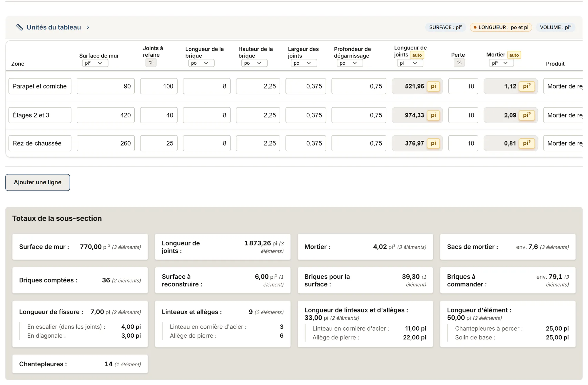Click the pi³ badge beside 2,09
Viewport: 588px width, 385px height.
(527, 115)
